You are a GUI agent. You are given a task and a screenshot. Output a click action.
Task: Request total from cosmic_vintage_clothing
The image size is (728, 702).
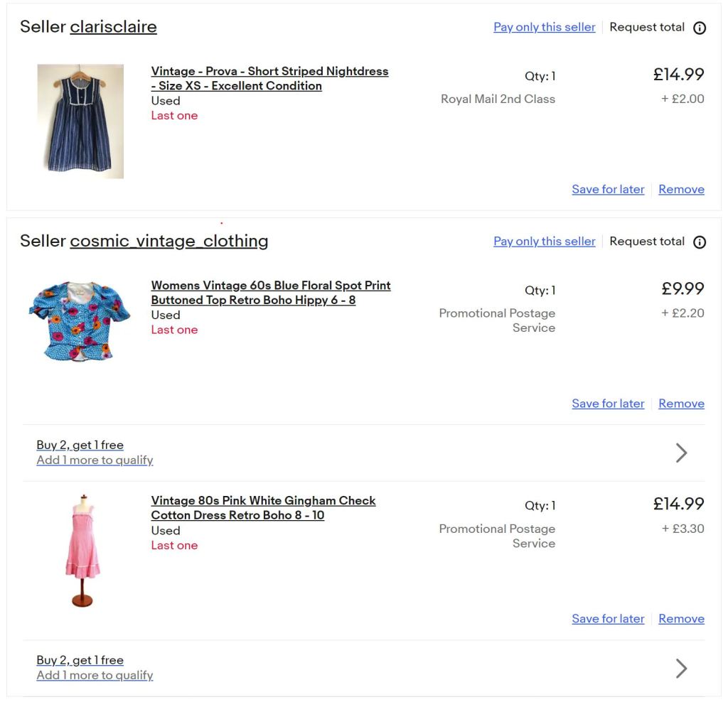click(x=647, y=241)
